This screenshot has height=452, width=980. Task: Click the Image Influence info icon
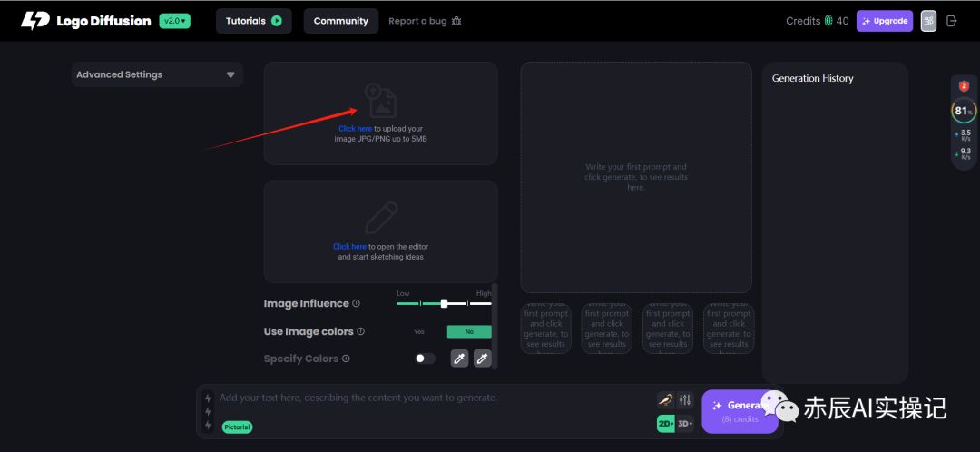(x=357, y=303)
